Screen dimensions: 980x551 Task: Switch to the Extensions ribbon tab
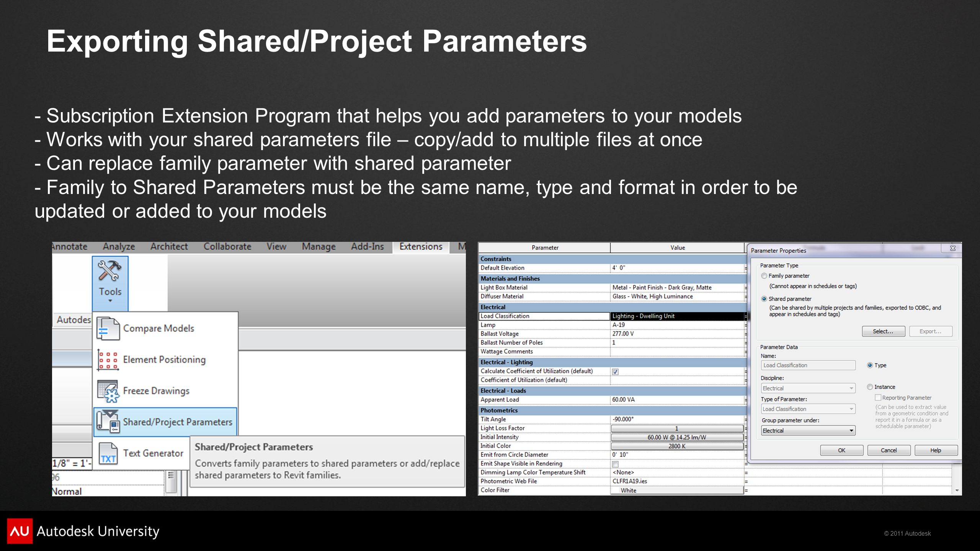point(421,247)
